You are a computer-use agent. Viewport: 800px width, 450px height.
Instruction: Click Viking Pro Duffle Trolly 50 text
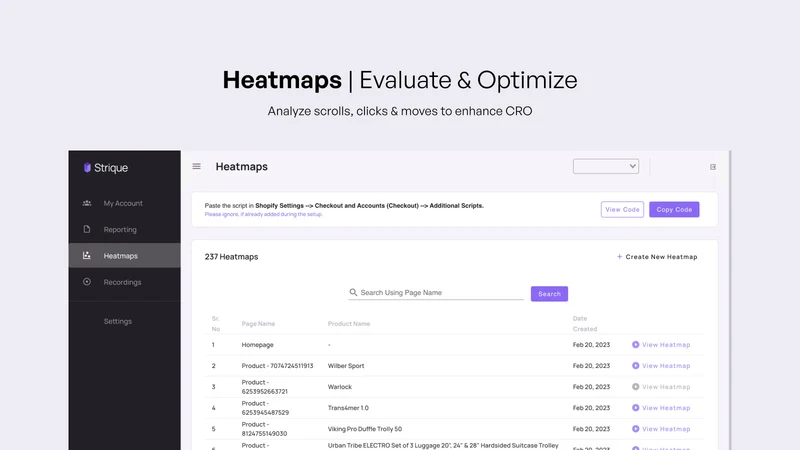point(365,429)
